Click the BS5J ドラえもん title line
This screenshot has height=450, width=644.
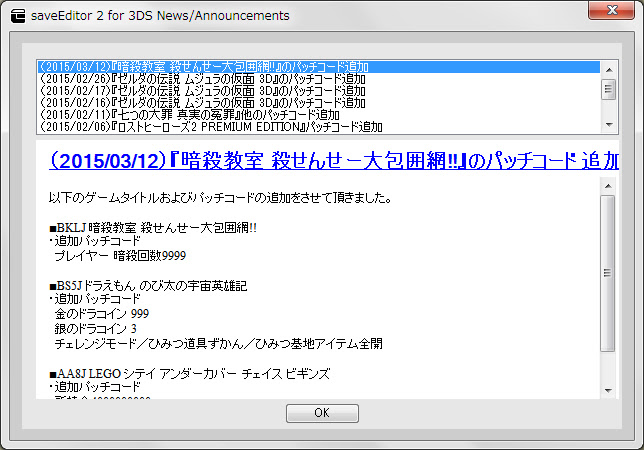tap(148, 285)
